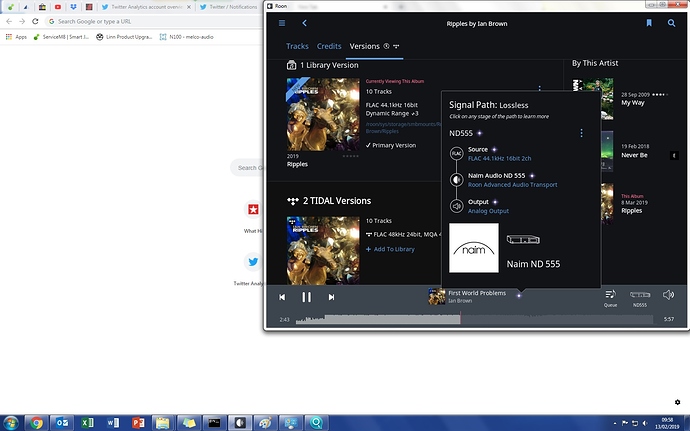Open the Linn Product Upgra... bookmark
The height and width of the screenshot is (431, 690).
124,37
